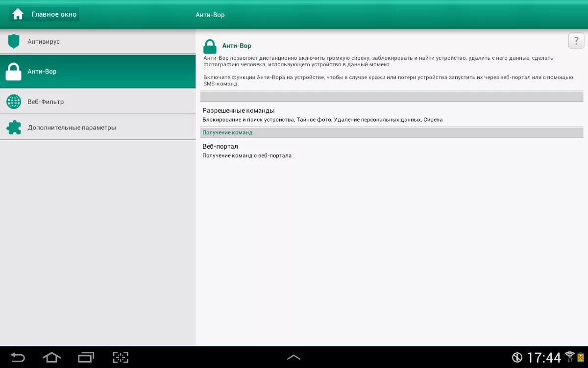The width and height of the screenshot is (588, 368).
Task: Expand bottom bar up-arrow handle
Action: (x=294, y=357)
